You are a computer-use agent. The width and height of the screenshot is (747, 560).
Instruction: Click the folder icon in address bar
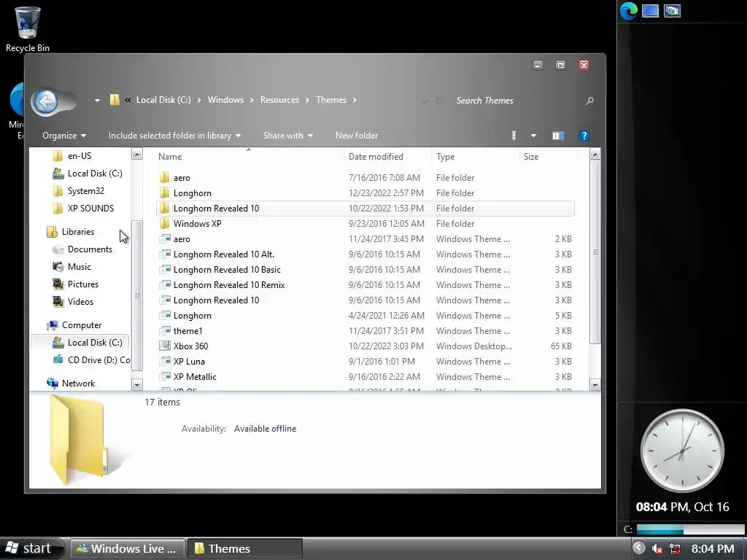point(115,99)
